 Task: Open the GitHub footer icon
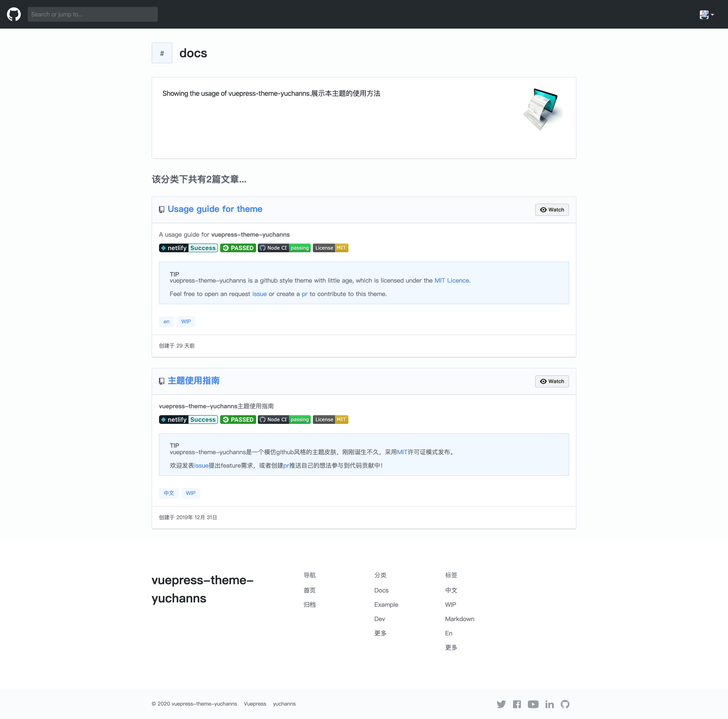coord(565,704)
